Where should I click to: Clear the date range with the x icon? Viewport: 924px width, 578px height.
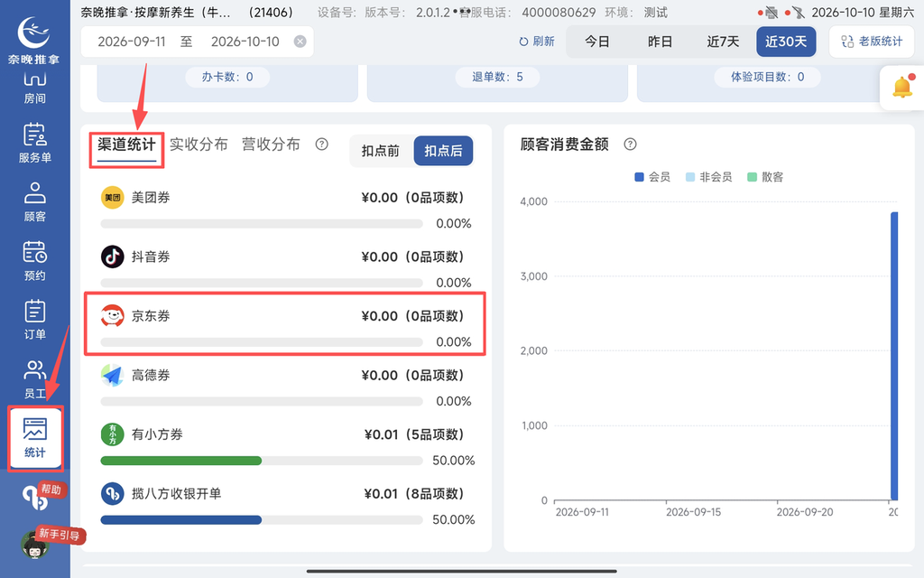[300, 42]
